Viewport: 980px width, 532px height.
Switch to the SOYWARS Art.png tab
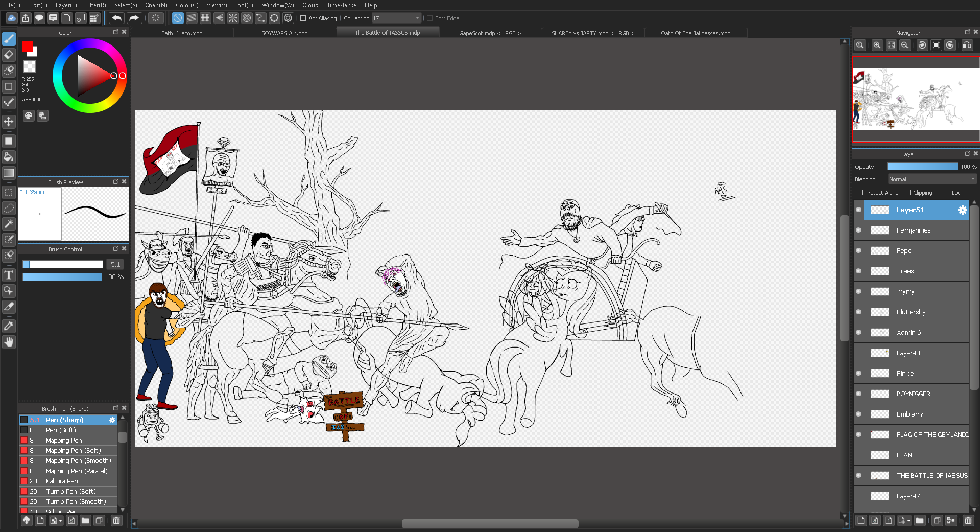click(284, 33)
